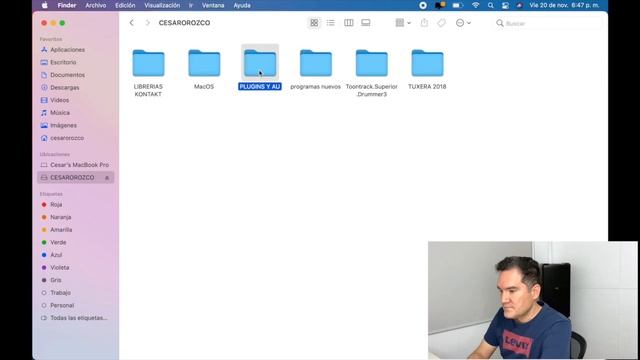Switch to list view
The width and height of the screenshot is (640, 360).
click(x=331, y=23)
